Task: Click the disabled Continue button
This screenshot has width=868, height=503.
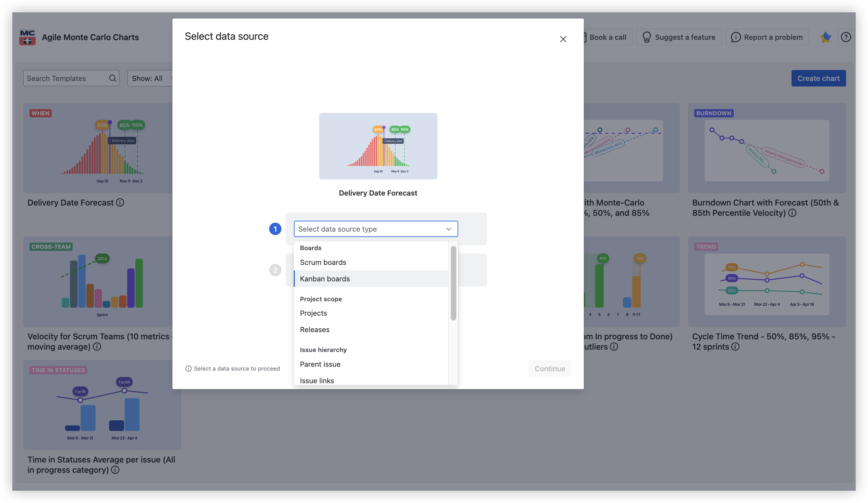Action: click(550, 369)
